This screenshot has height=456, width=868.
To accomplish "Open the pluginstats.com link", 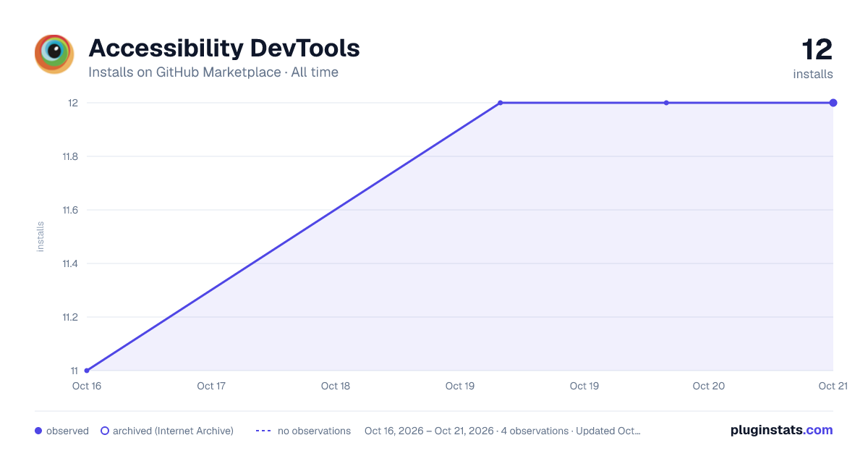I will [x=782, y=430].
